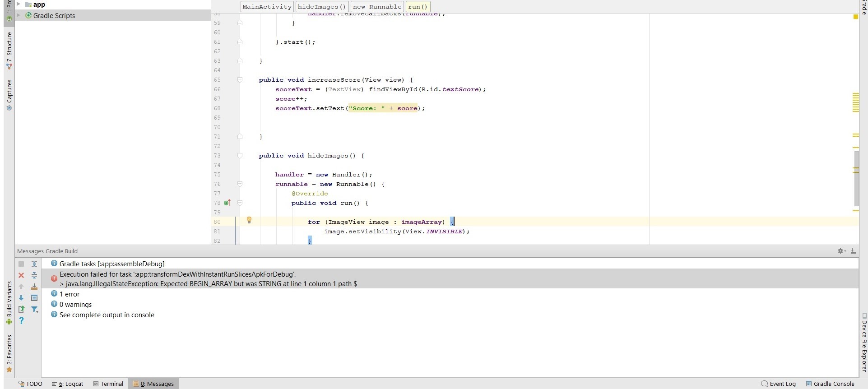Click the intention light bulb on line 80
This screenshot has height=389, width=868.
click(x=249, y=220)
